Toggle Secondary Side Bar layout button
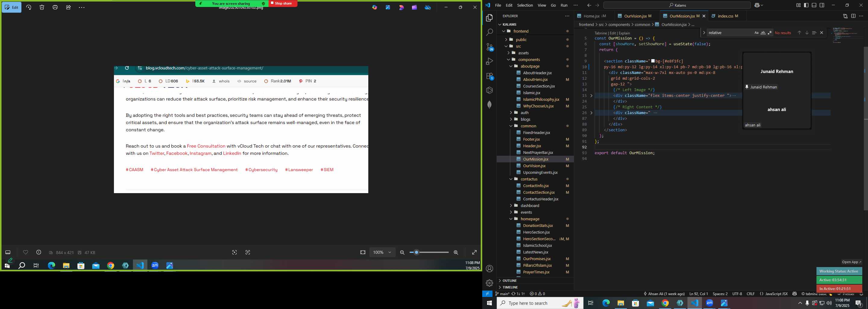868x309 pixels. coord(822,5)
